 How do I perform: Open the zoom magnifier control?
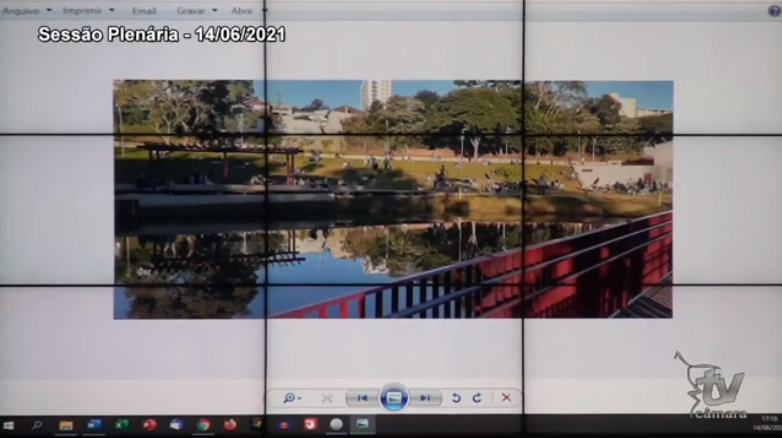point(289,398)
